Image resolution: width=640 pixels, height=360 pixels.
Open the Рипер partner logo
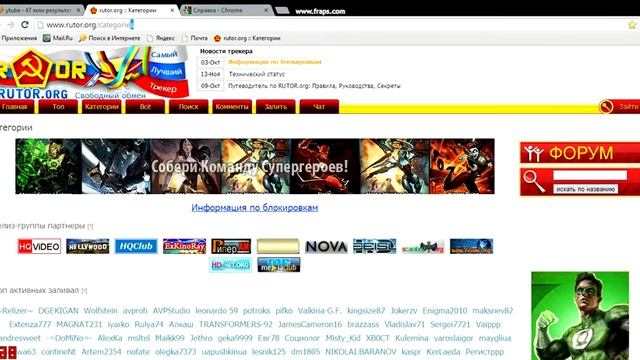pyautogui.click(x=231, y=246)
